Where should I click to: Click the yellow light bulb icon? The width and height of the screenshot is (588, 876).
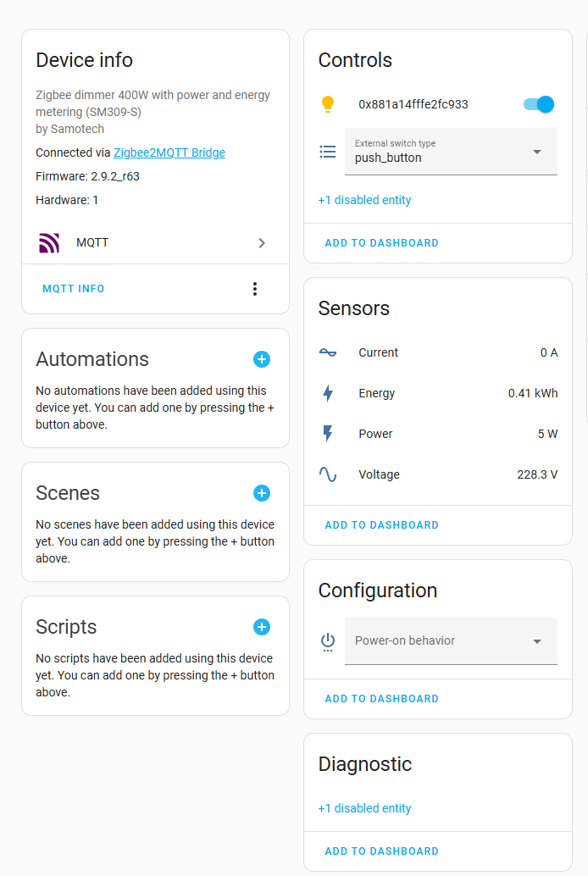[328, 104]
